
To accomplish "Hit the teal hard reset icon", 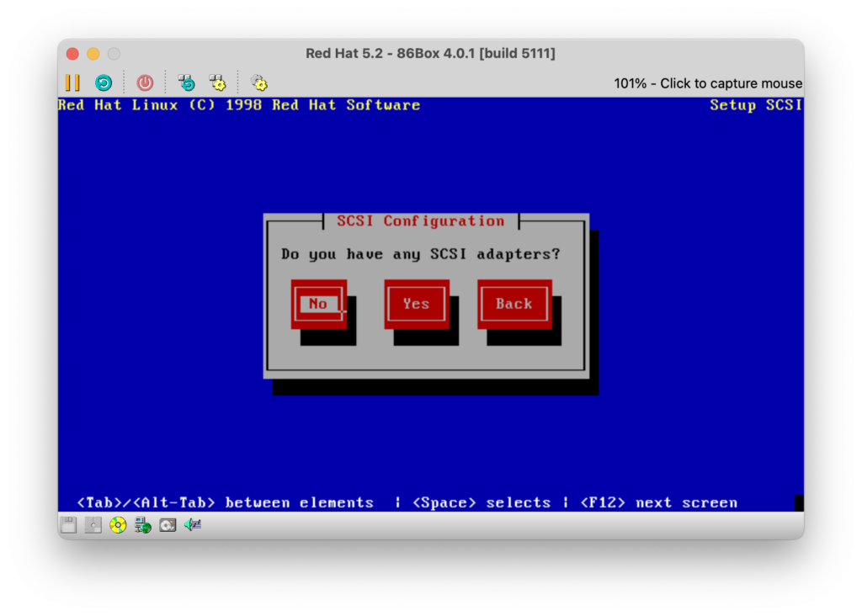I will pyautogui.click(x=104, y=83).
